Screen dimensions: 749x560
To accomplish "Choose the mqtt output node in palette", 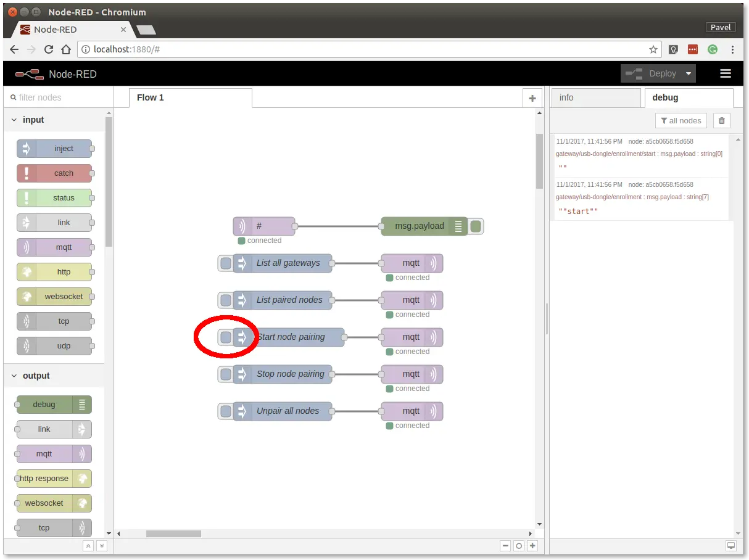I will pyautogui.click(x=54, y=454).
